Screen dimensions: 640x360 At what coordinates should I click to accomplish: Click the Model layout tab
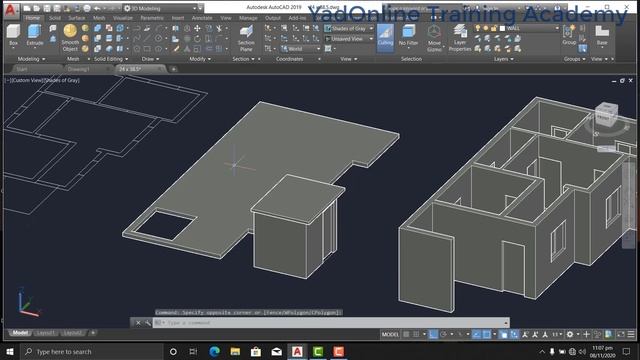[x=20, y=333]
